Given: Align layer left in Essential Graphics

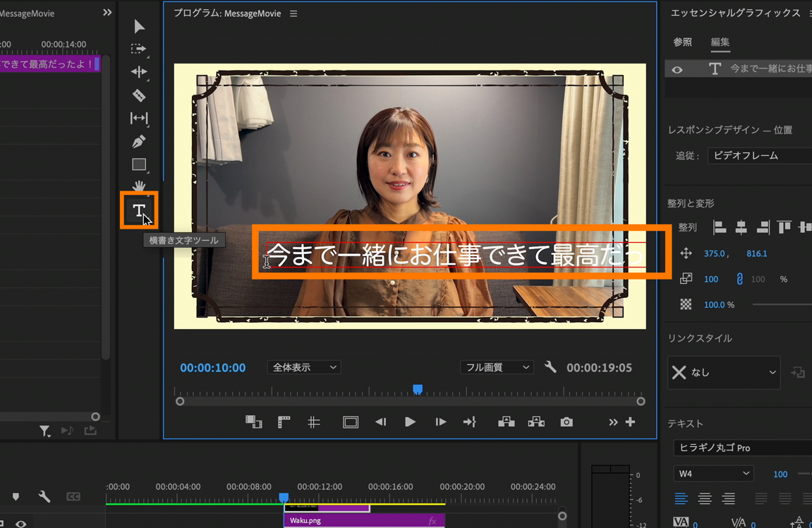Looking at the screenshot, I should [x=720, y=227].
